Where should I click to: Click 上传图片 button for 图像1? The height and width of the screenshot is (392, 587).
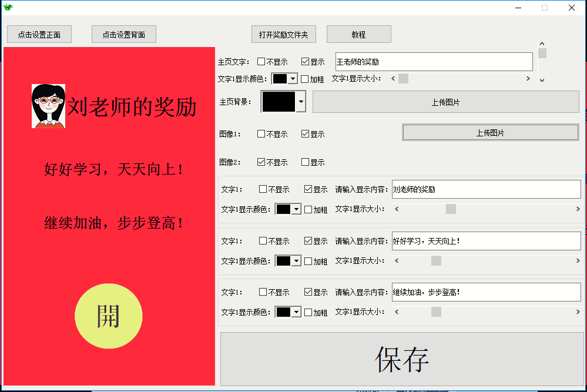pos(491,133)
